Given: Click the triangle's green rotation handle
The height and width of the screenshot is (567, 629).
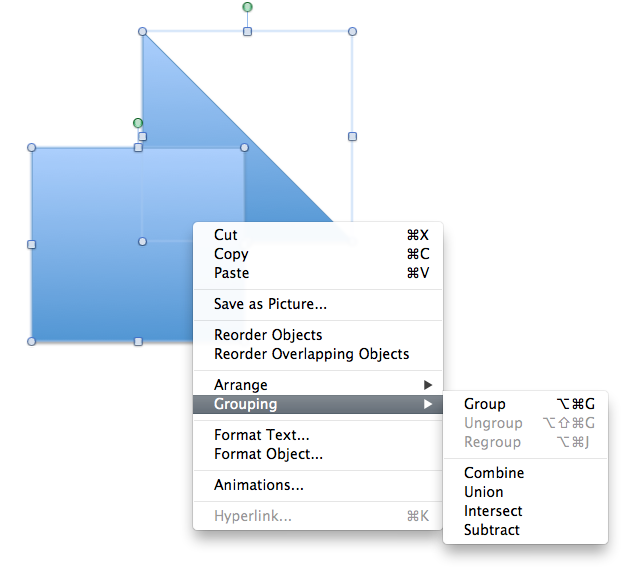Looking at the screenshot, I should [x=247, y=7].
